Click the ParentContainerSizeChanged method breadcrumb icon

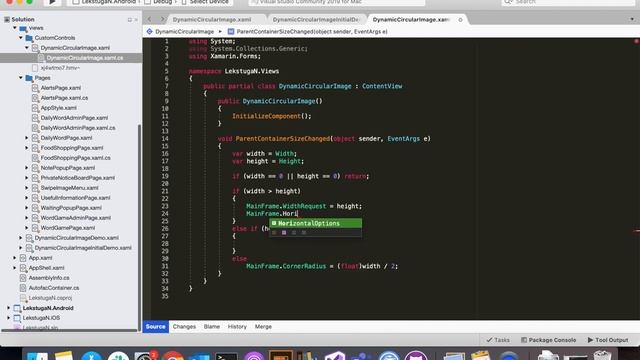tap(231, 31)
